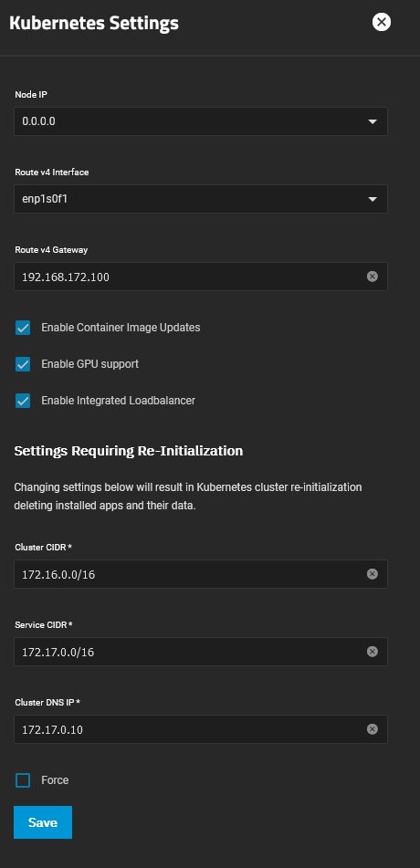The width and height of the screenshot is (420, 868).
Task: Clear the Cluster CIDR value
Action: (373, 574)
